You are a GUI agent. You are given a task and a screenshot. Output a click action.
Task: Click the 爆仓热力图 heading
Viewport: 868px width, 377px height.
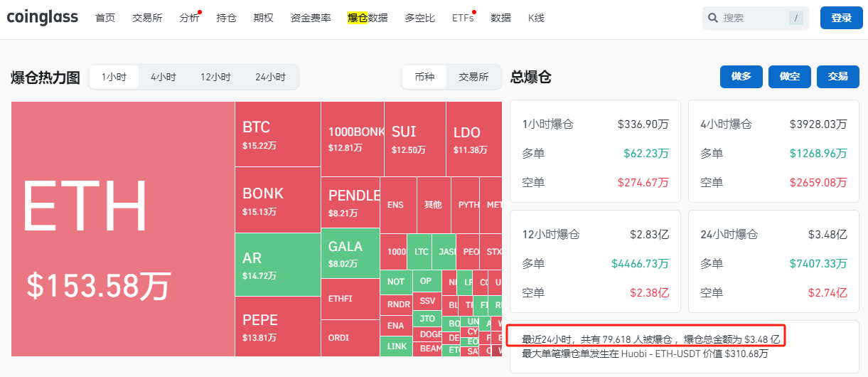(x=45, y=78)
